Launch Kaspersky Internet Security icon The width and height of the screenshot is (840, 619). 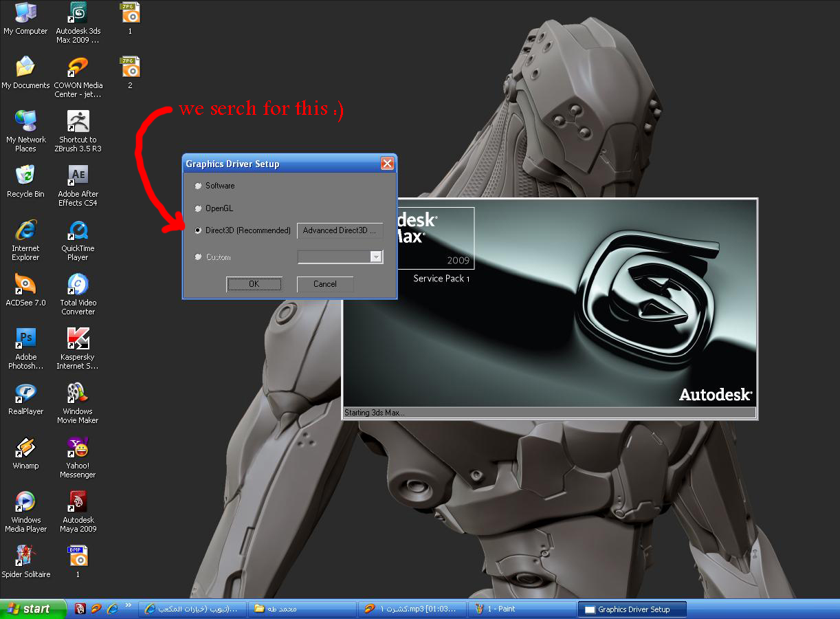pyautogui.click(x=78, y=348)
